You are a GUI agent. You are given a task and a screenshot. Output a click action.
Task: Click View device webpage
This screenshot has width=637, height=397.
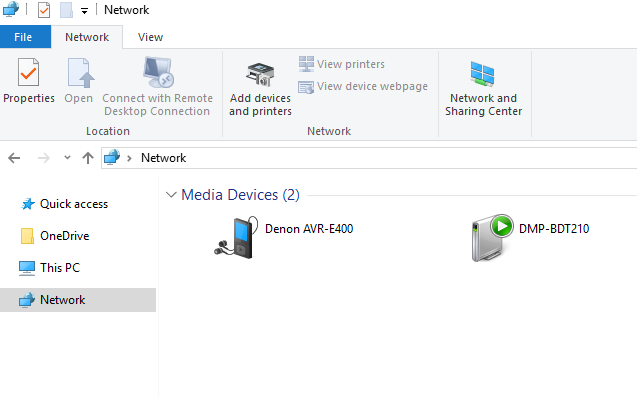pyautogui.click(x=363, y=87)
